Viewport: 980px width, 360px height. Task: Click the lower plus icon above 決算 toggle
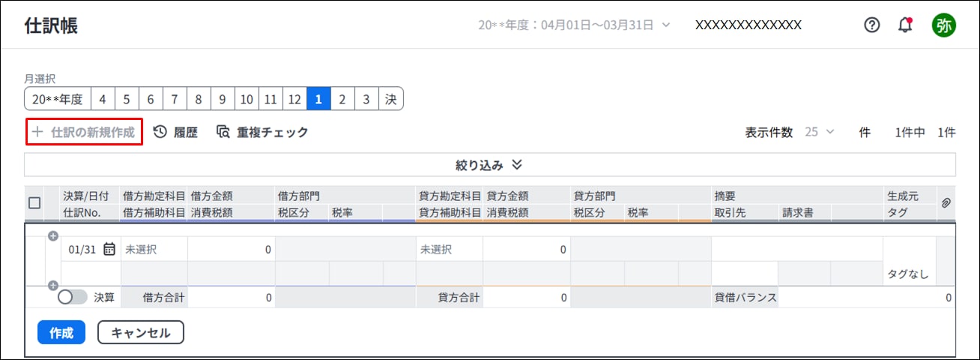[x=52, y=285]
